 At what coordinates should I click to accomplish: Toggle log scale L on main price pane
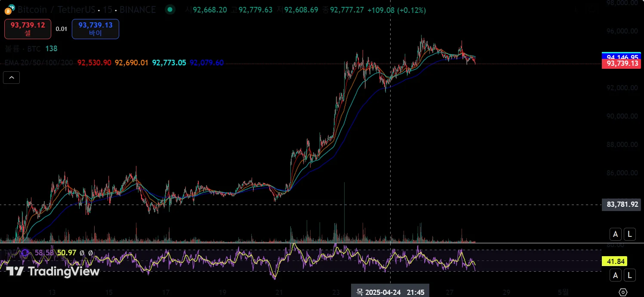click(630, 234)
